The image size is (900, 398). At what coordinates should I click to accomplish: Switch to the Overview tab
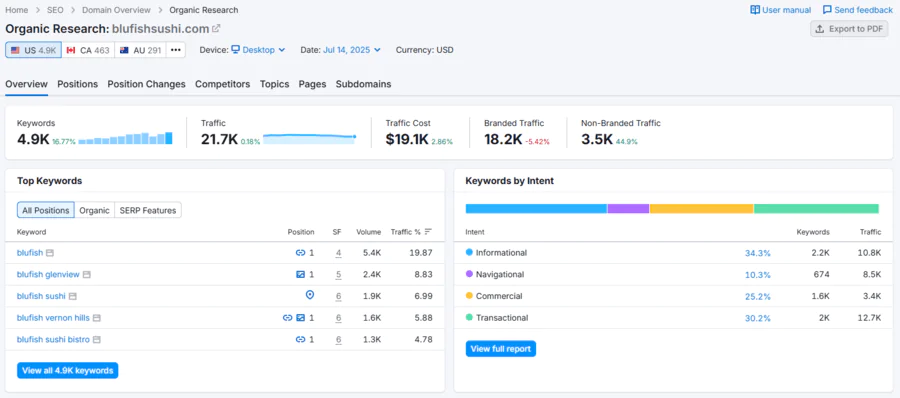click(x=26, y=84)
